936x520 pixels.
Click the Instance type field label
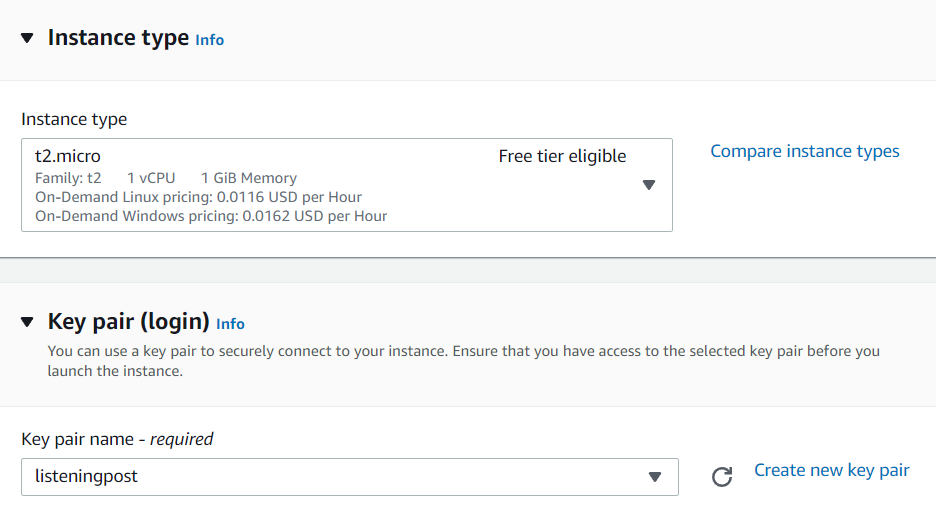(74, 119)
